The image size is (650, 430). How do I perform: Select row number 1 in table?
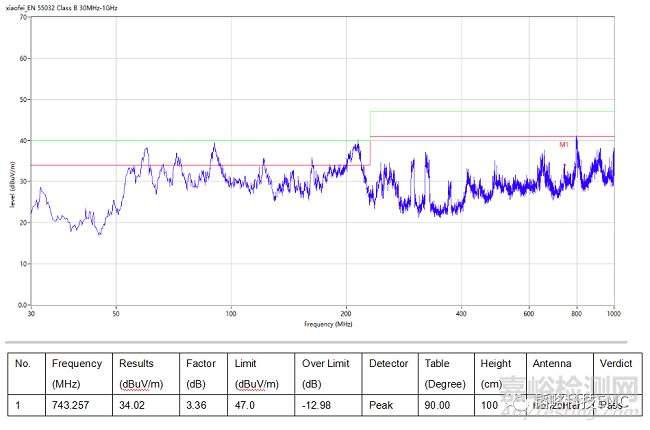[x=26, y=407]
